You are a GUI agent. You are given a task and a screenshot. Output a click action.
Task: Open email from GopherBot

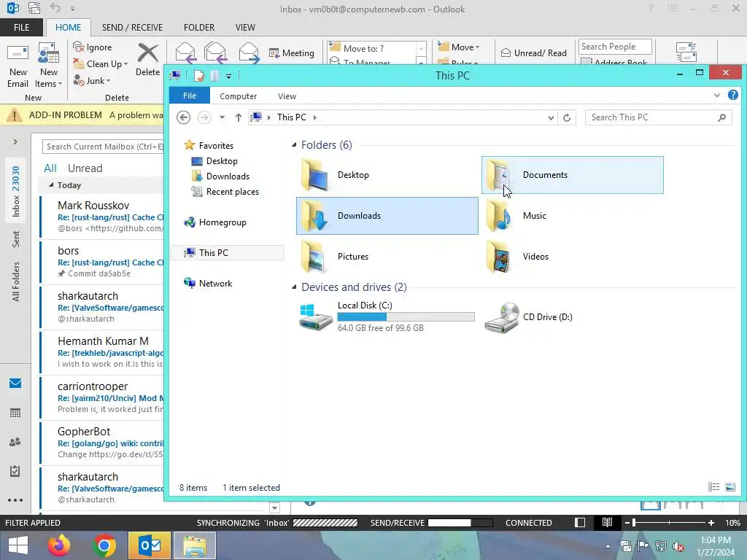(102, 443)
